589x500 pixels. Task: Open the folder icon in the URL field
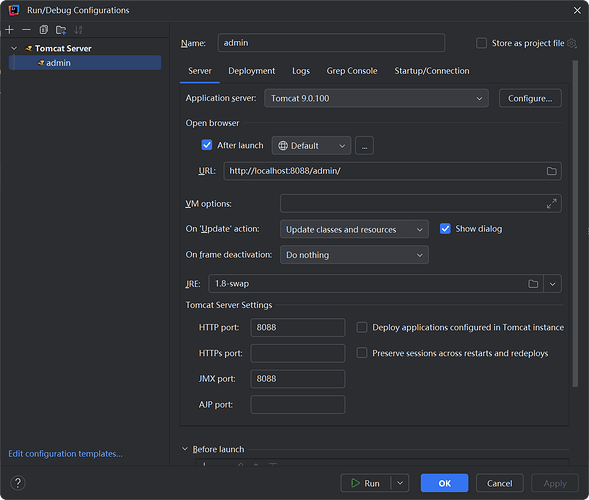click(551, 171)
